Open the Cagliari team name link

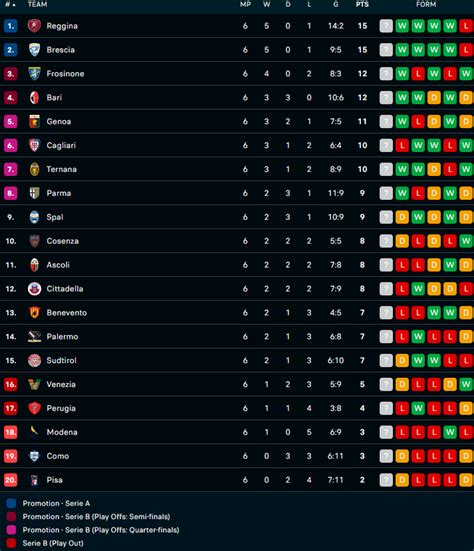61,145
